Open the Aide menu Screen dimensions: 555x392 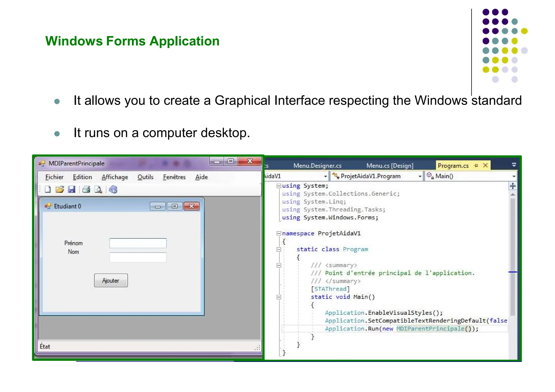point(202,177)
